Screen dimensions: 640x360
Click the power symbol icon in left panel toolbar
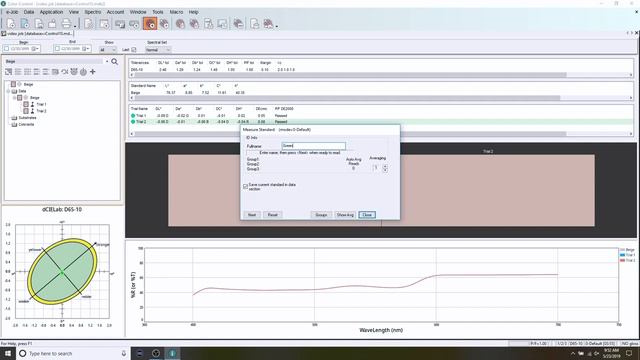coord(83,72)
